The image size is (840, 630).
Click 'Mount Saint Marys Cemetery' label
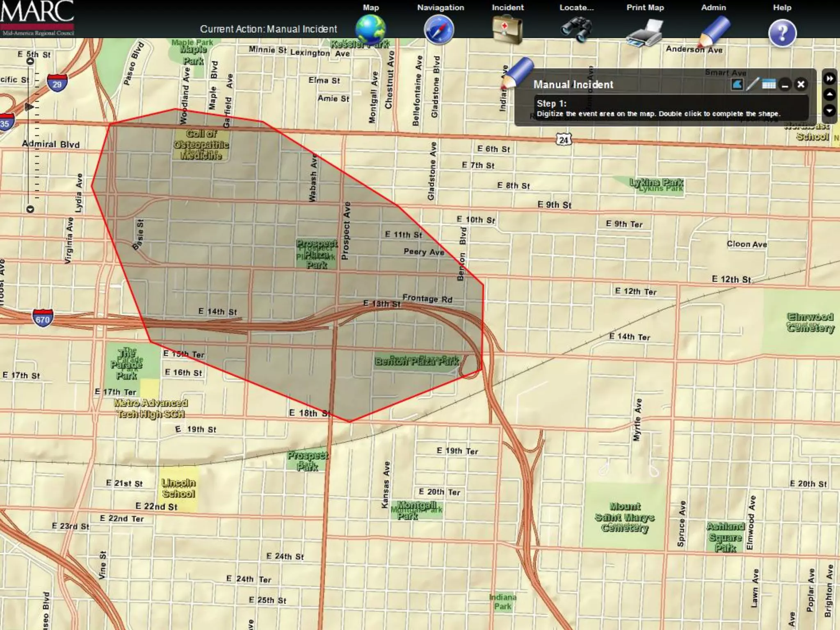625,517
